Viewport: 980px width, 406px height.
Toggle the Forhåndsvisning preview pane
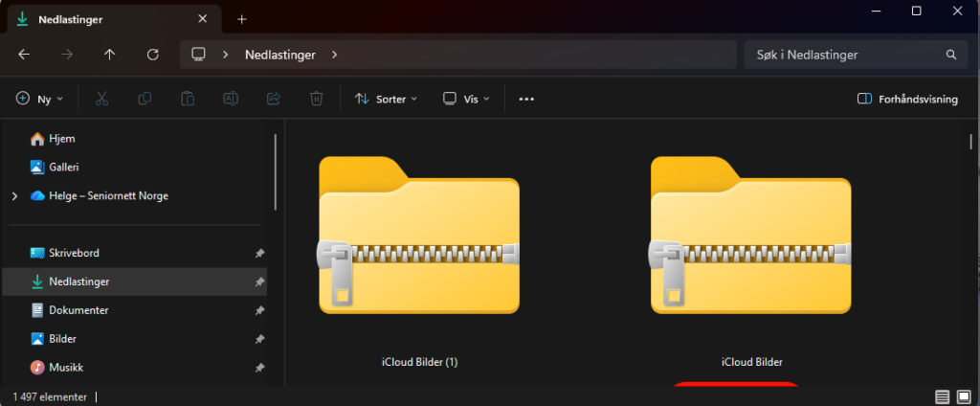(905, 99)
